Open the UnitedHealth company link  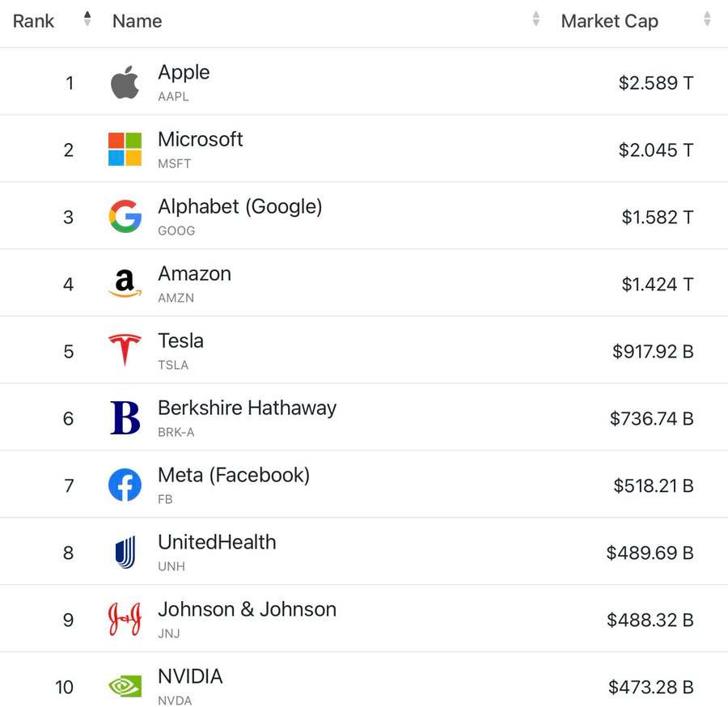pos(217,542)
